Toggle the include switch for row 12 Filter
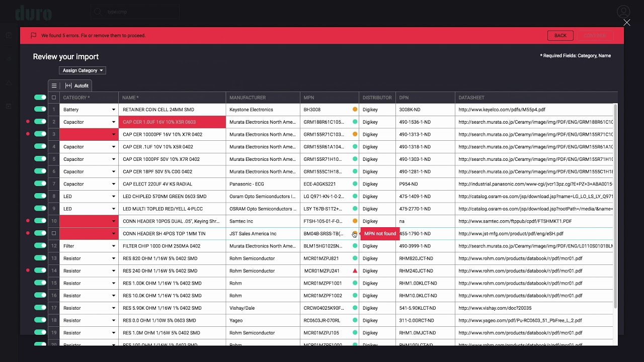 pos(40,245)
